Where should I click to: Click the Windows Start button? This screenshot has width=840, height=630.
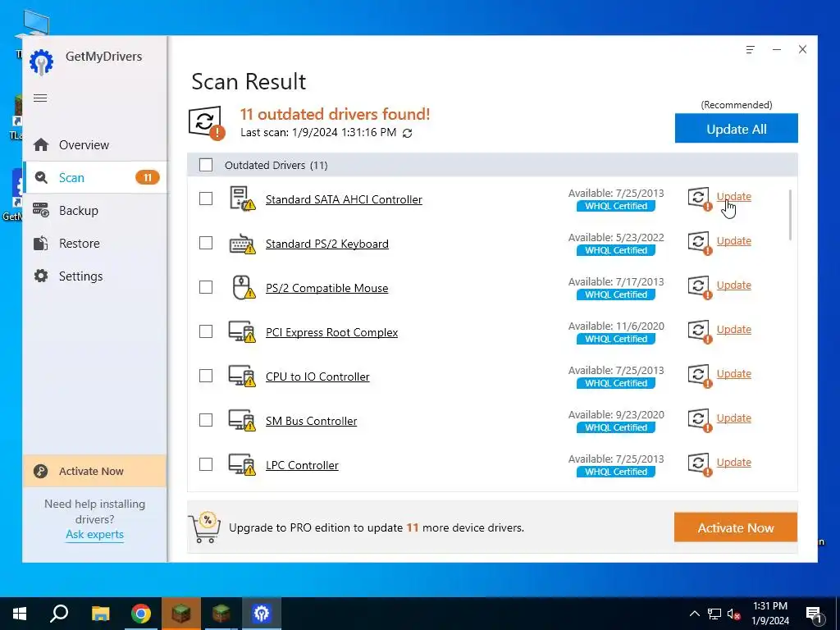[20, 614]
